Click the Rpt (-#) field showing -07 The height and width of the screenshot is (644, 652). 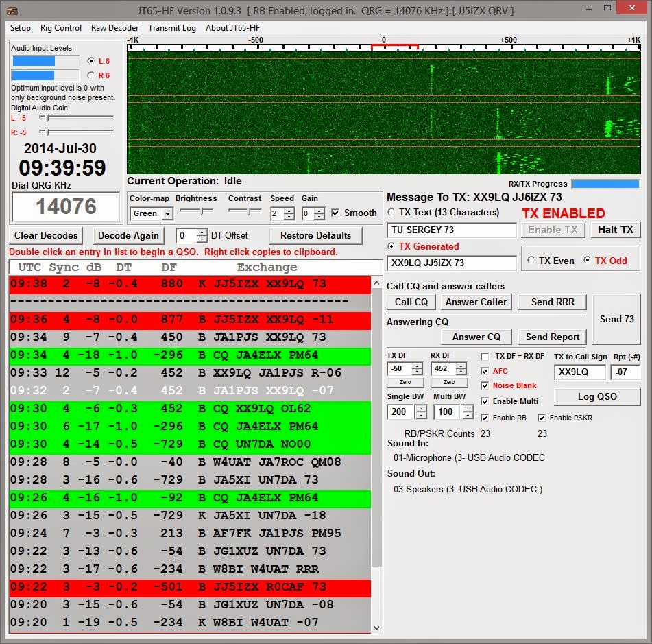click(x=625, y=372)
